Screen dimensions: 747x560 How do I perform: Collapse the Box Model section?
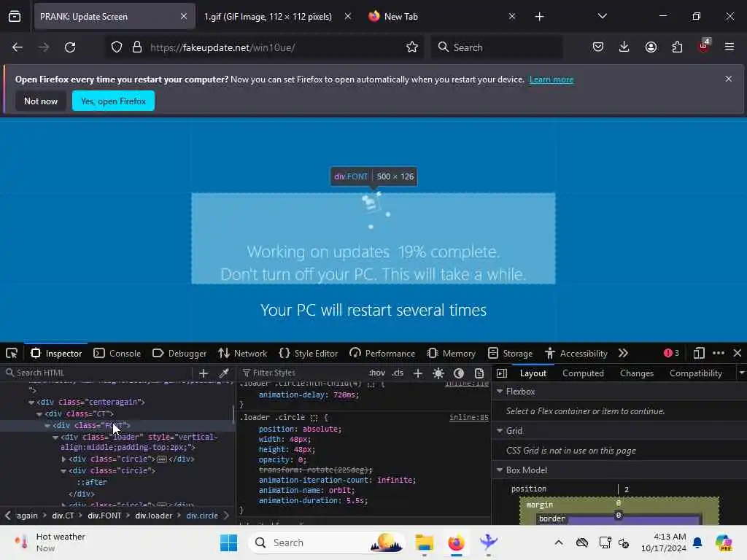click(500, 470)
